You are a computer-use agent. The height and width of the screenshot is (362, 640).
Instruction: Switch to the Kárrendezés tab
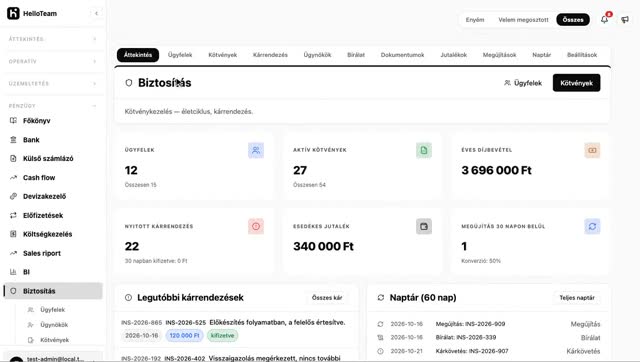pos(270,55)
